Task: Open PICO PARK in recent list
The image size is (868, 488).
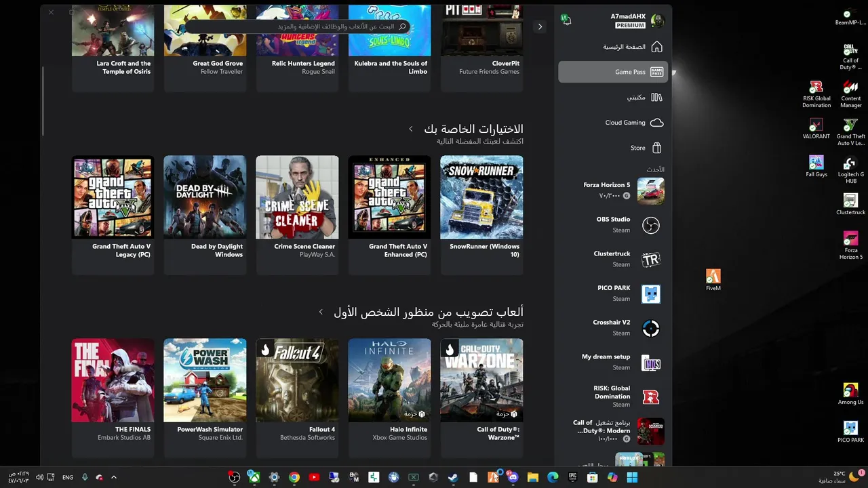Action: click(613, 293)
